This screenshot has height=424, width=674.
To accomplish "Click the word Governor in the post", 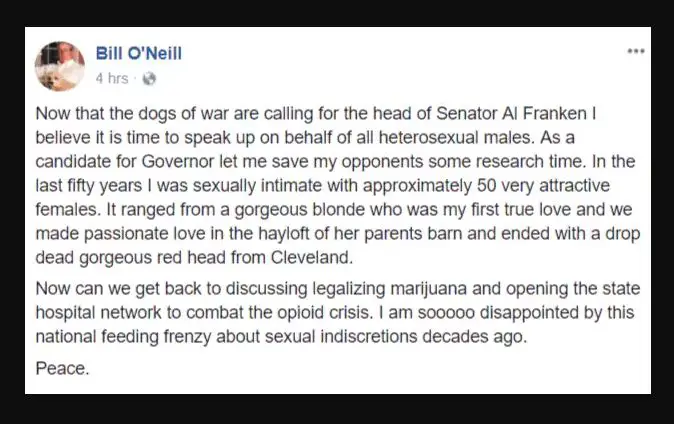I will coord(178,162).
